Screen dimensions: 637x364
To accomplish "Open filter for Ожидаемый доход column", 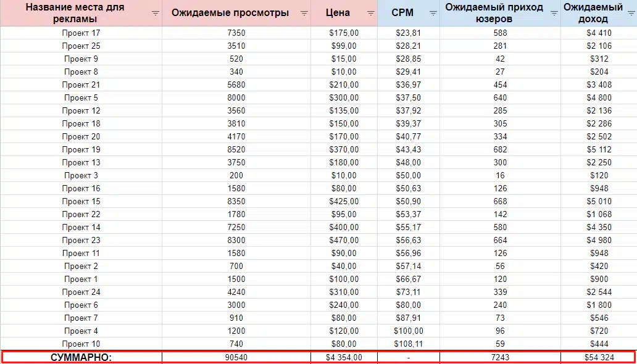I will coord(630,14).
